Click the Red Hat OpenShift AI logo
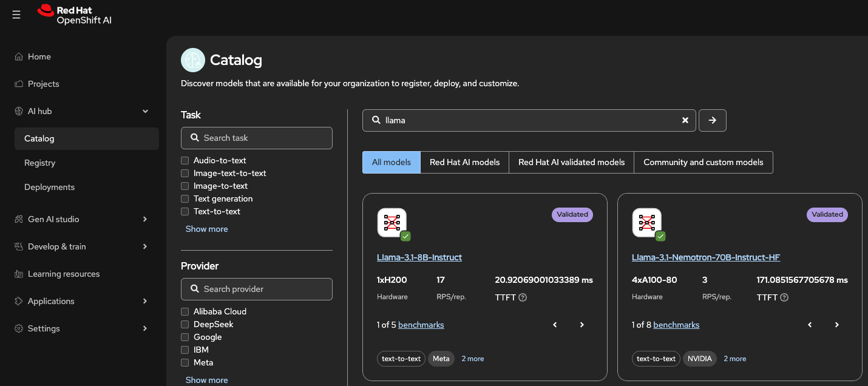 pyautogui.click(x=74, y=15)
